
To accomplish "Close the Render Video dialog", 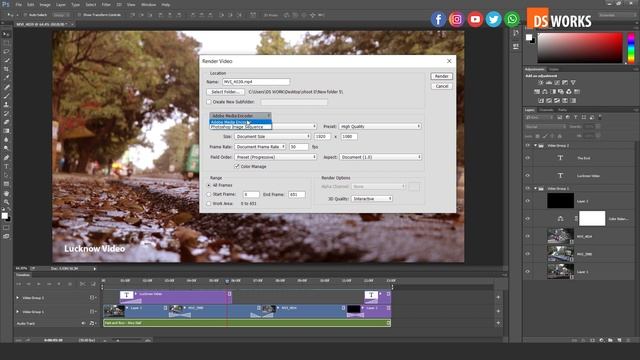I will click(449, 61).
